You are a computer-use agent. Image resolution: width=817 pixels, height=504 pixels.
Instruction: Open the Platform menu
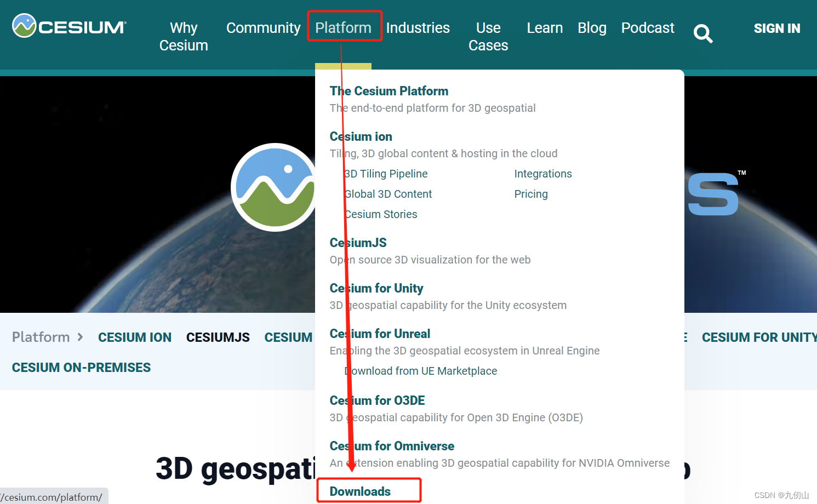pos(344,27)
